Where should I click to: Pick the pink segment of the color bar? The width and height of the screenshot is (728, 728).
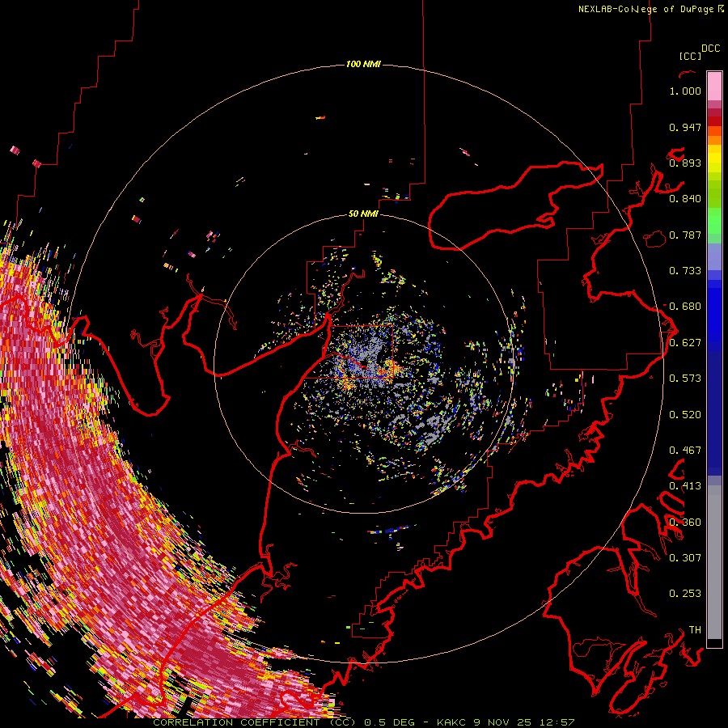coord(714,86)
